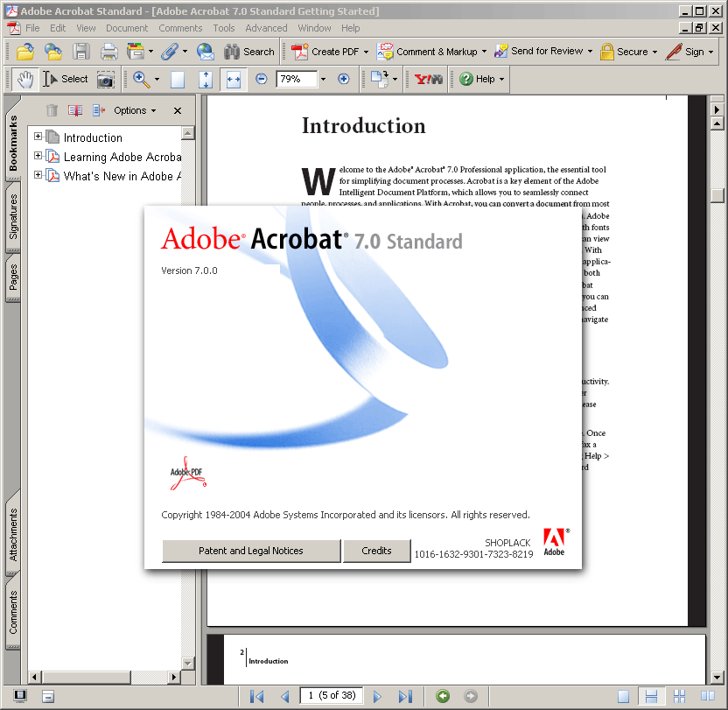728x710 pixels.
Task: Click the New Bookmark icon
Action: [x=75, y=110]
